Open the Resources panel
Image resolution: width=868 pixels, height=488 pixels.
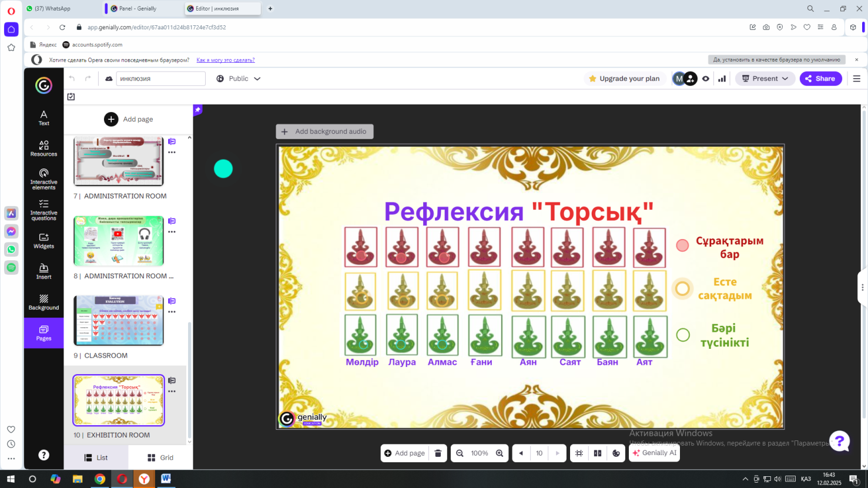coord(43,148)
